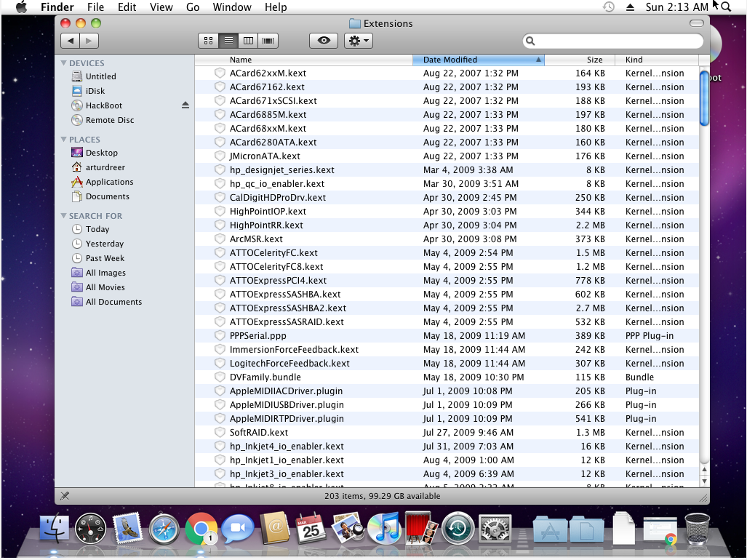The height and width of the screenshot is (560, 747).
Task: Launch Google Chrome from the Dock
Action: pos(201,529)
